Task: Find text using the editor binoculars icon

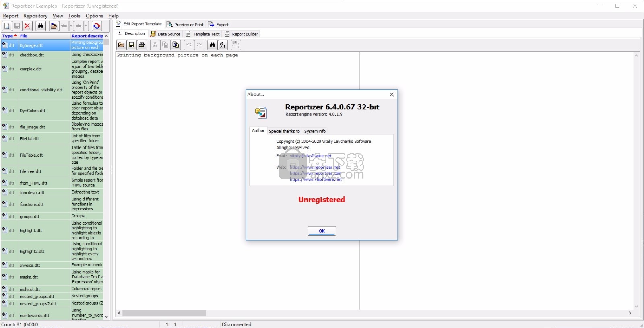Action: click(x=213, y=45)
